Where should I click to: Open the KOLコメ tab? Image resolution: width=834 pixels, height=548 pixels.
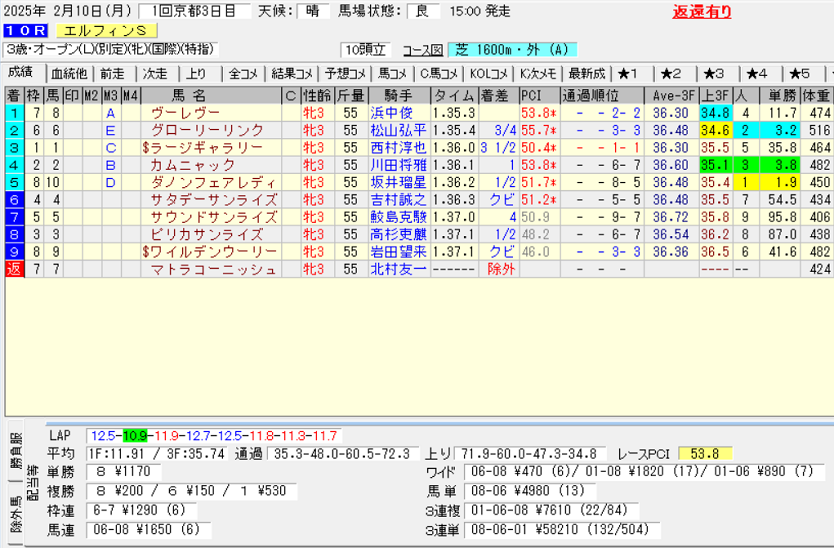(489, 73)
